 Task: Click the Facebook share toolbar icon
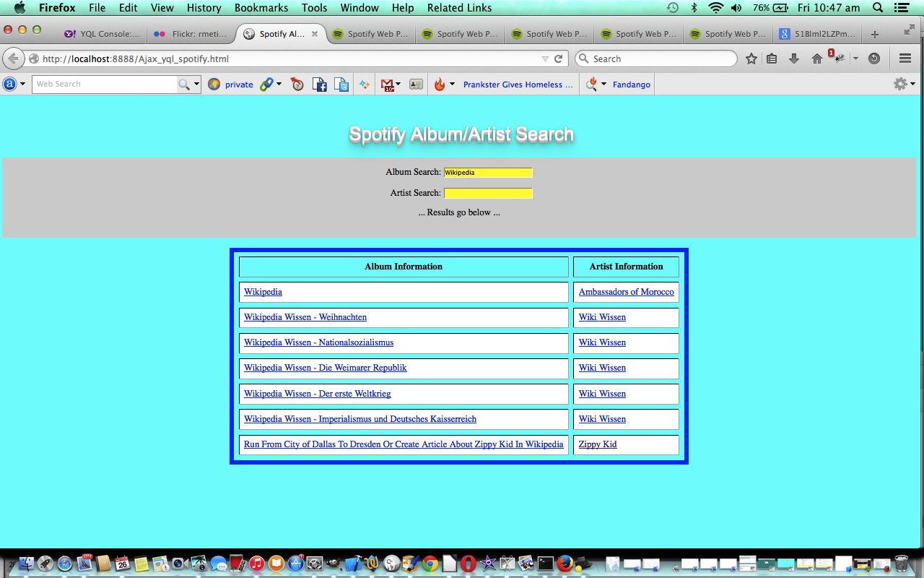pos(319,85)
